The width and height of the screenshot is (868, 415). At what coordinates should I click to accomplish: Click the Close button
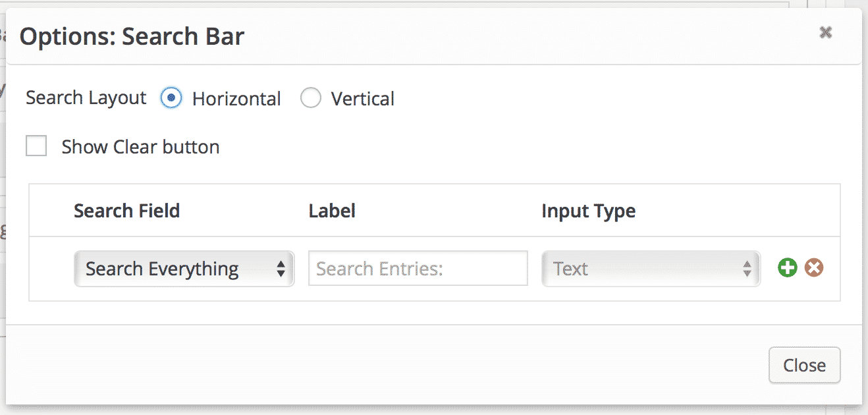[804, 365]
